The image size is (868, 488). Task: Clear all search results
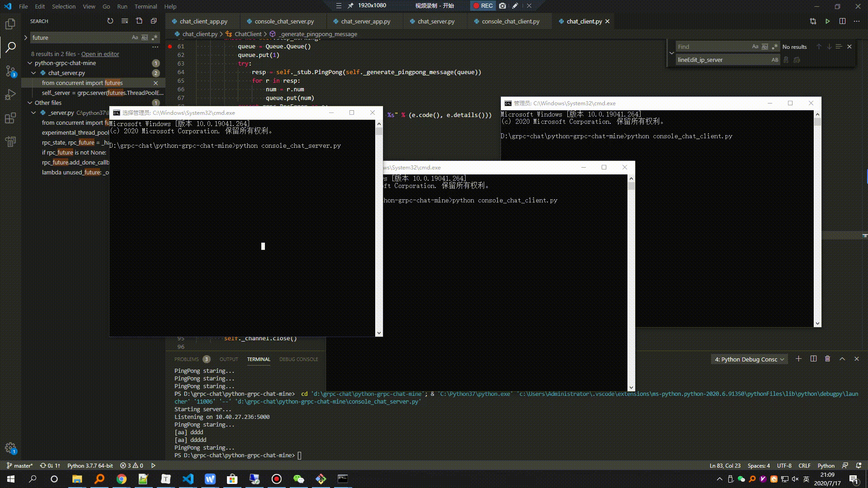click(124, 21)
